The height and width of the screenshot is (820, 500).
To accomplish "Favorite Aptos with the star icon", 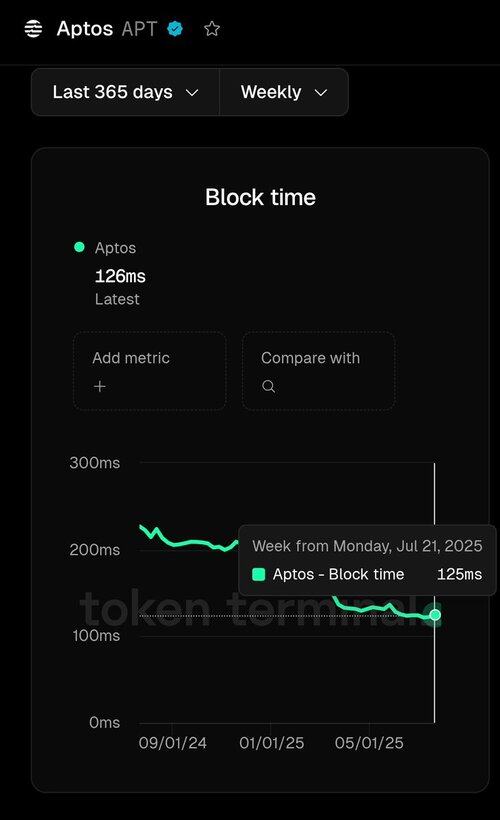I will [x=212, y=28].
